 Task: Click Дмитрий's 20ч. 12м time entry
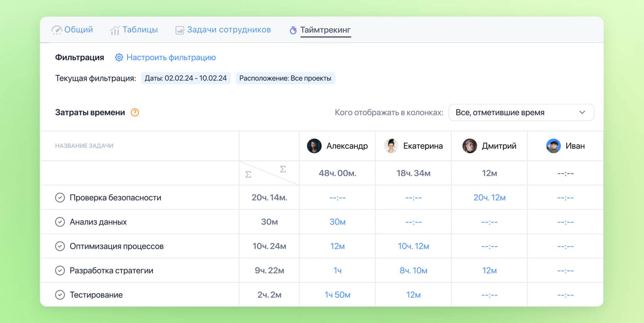[489, 198]
